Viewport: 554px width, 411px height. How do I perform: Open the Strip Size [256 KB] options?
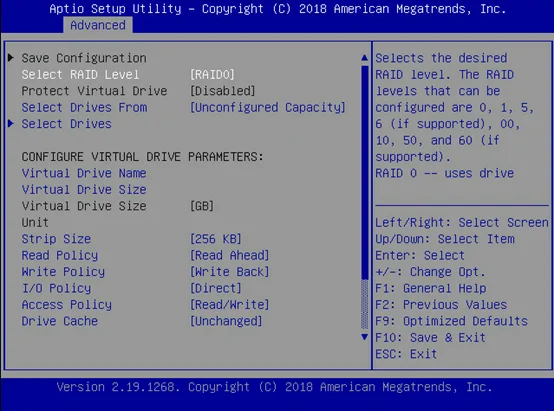216,239
